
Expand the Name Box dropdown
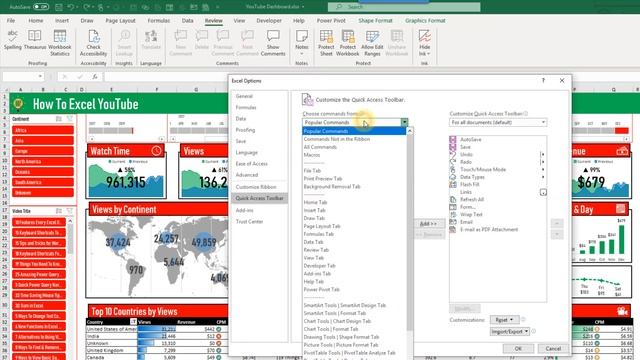[40, 76]
